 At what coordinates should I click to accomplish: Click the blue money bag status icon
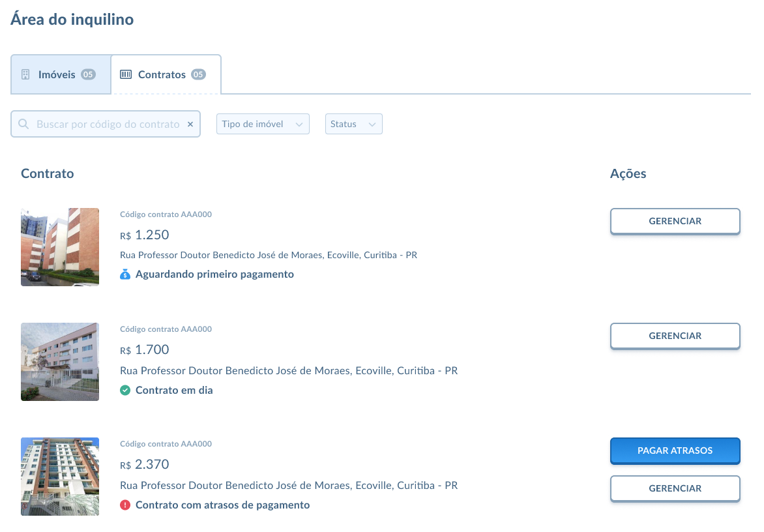coord(126,274)
